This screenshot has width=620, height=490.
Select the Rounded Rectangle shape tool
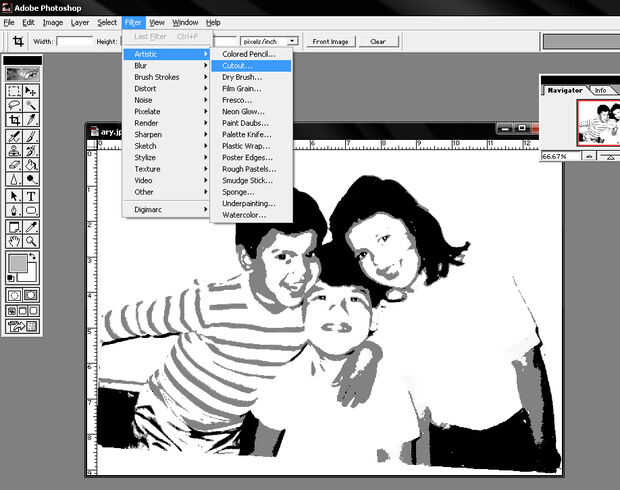(31, 210)
